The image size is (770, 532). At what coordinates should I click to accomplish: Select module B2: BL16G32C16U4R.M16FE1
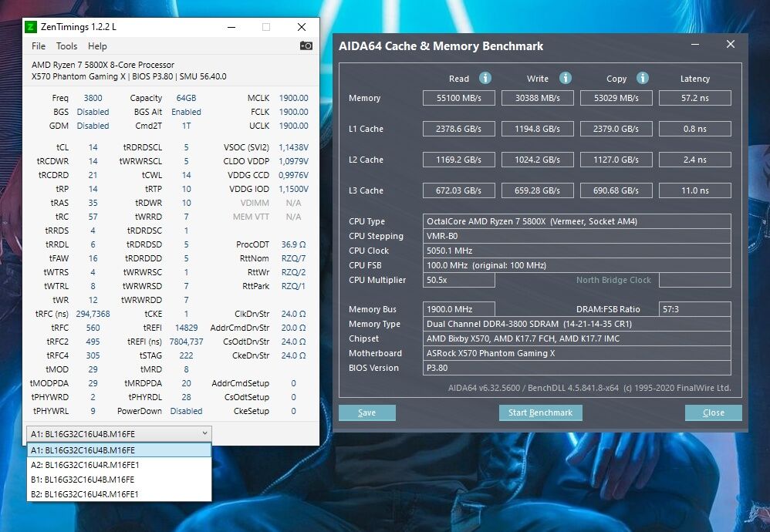pyautogui.click(x=120, y=494)
